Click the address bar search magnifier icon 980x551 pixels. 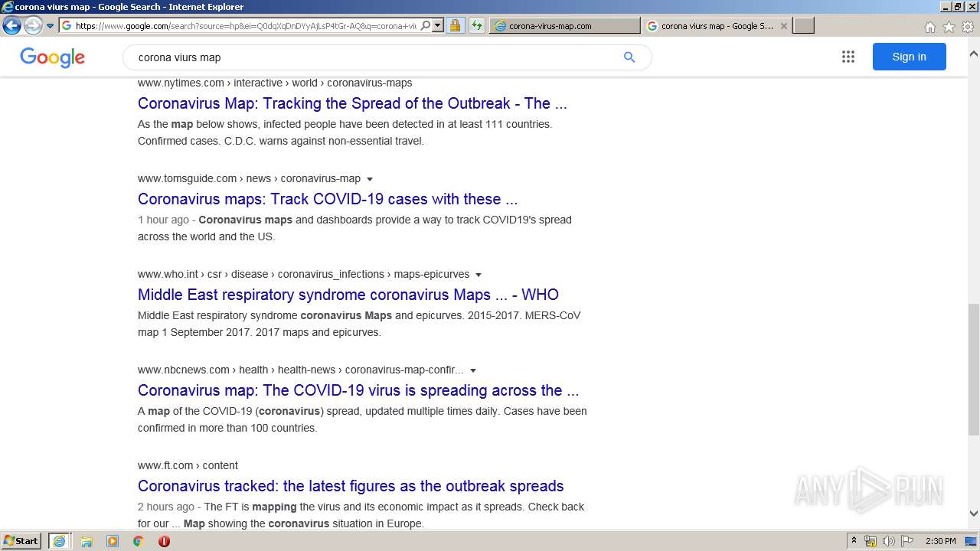[x=426, y=25]
